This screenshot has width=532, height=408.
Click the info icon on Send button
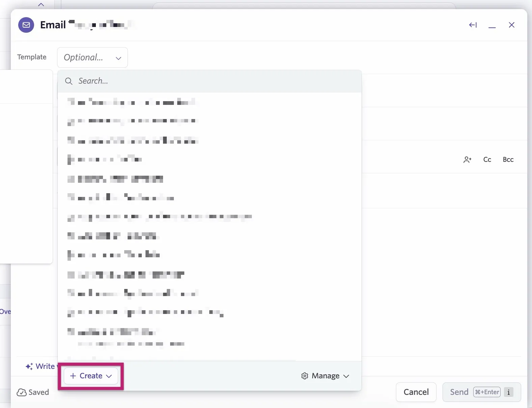[509, 392]
